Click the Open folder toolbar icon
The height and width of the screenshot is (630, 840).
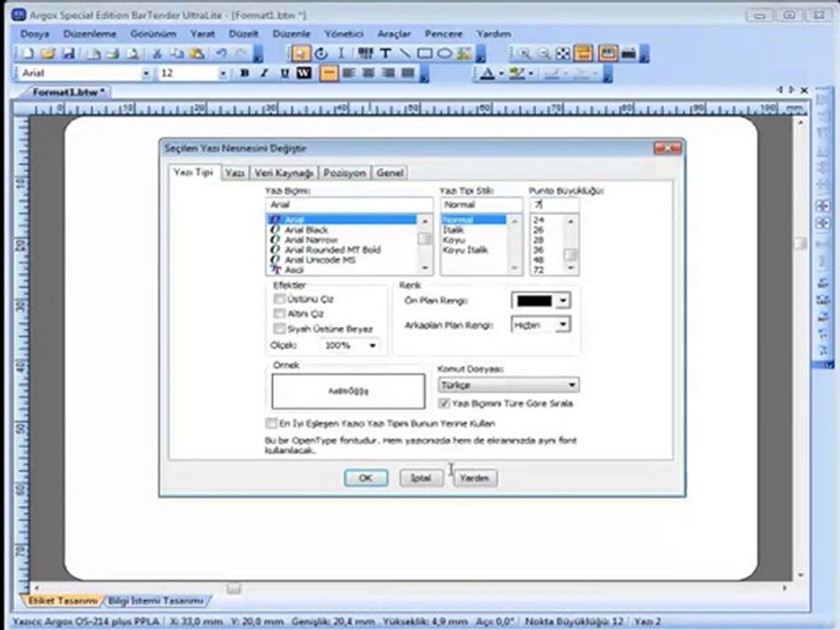(x=48, y=54)
